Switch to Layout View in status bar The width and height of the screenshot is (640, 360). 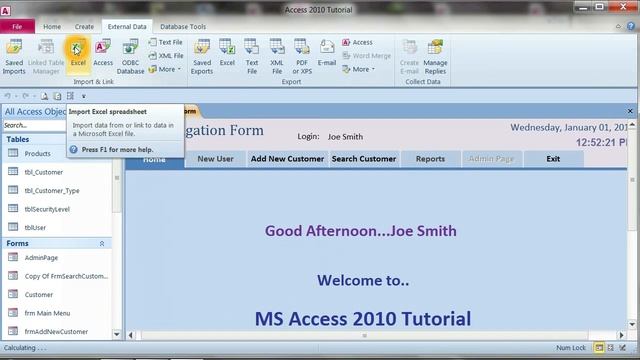tap(611, 348)
